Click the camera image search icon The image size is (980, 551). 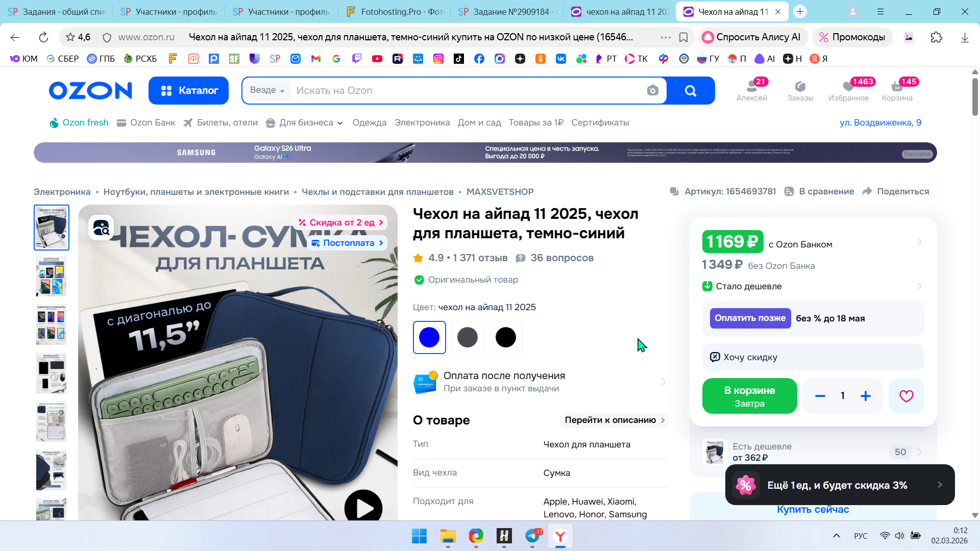pos(652,90)
